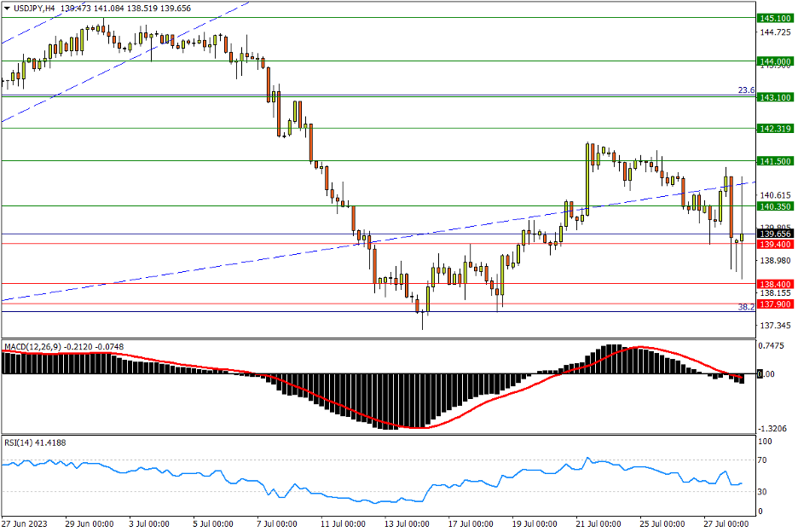Click the 23.6 Fibonacci level label
798x532 pixels.
746,90
